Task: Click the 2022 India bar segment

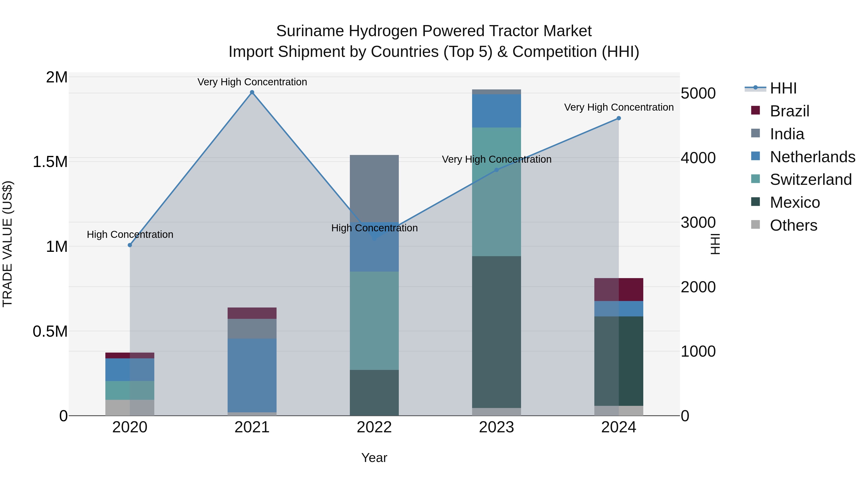Action: click(x=374, y=189)
